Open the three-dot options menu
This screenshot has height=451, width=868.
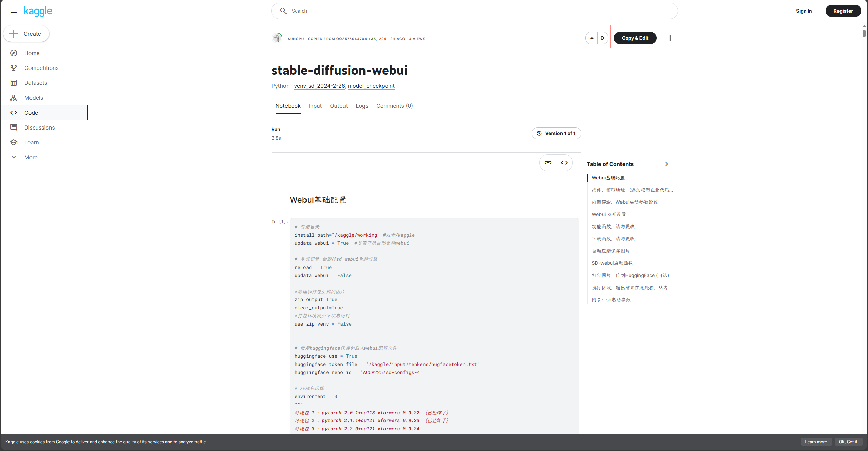(670, 38)
